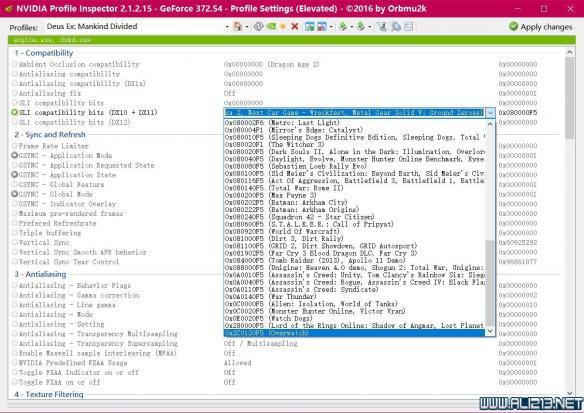Click the gear icon beside GSYNC - Application State
Viewport: 584px width, 413px height.
pos(15,175)
